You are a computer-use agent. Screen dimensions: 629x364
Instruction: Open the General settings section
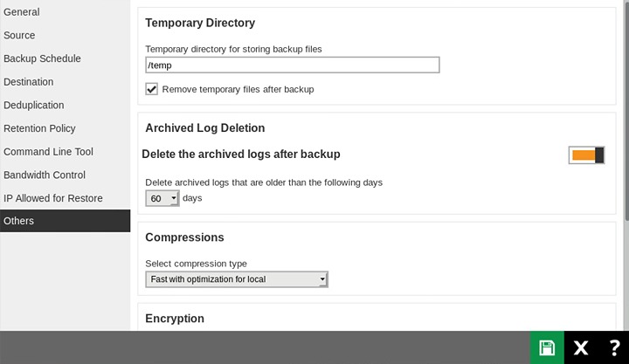tap(22, 12)
